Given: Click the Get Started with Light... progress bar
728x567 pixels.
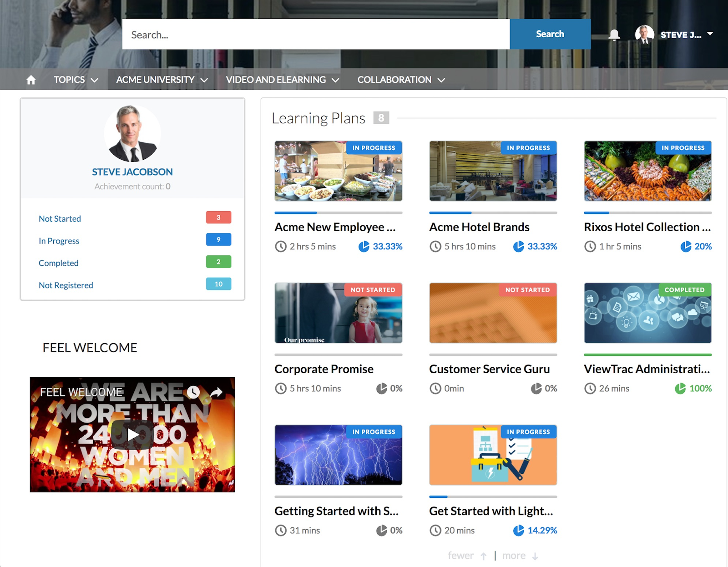Looking at the screenshot, I should [493, 496].
